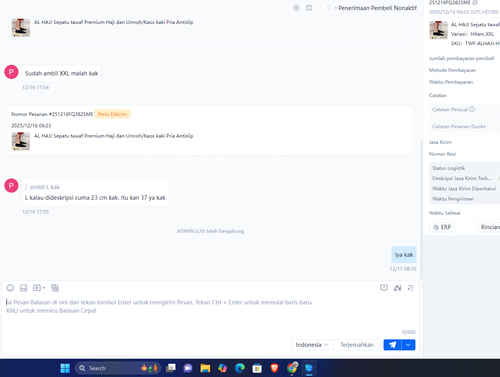Open the quick reply chat-bubble icon

pyautogui.click(x=384, y=288)
